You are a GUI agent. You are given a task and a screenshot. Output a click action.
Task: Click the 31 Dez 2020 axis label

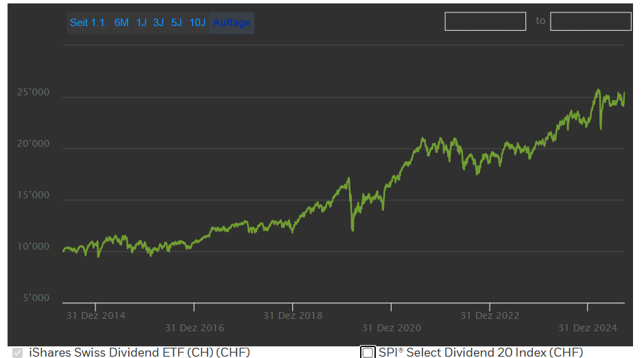(392, 328)
